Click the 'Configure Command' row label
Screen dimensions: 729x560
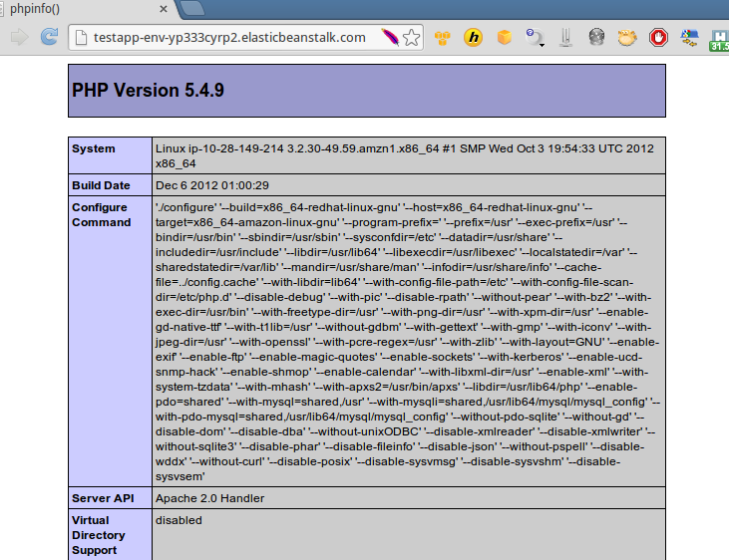101,214
